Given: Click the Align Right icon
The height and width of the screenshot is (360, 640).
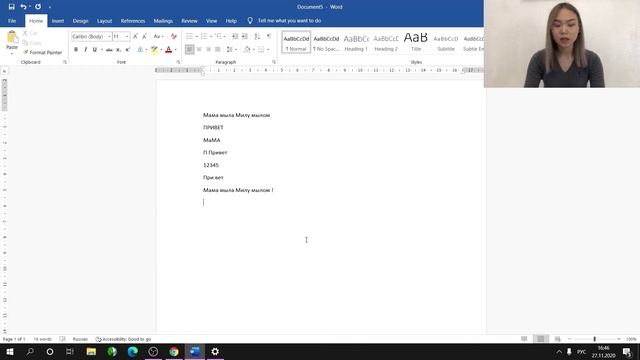Looking at the screenshot, I should 209,50.
